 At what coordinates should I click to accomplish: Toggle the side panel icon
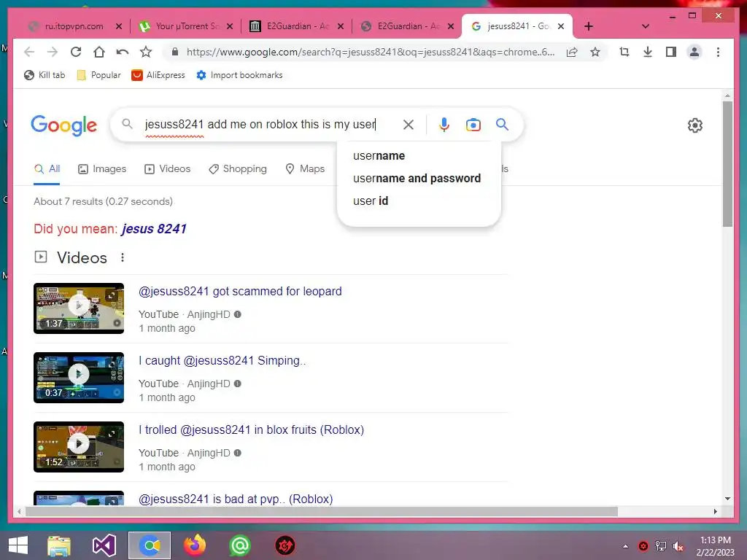coord(671,52)
